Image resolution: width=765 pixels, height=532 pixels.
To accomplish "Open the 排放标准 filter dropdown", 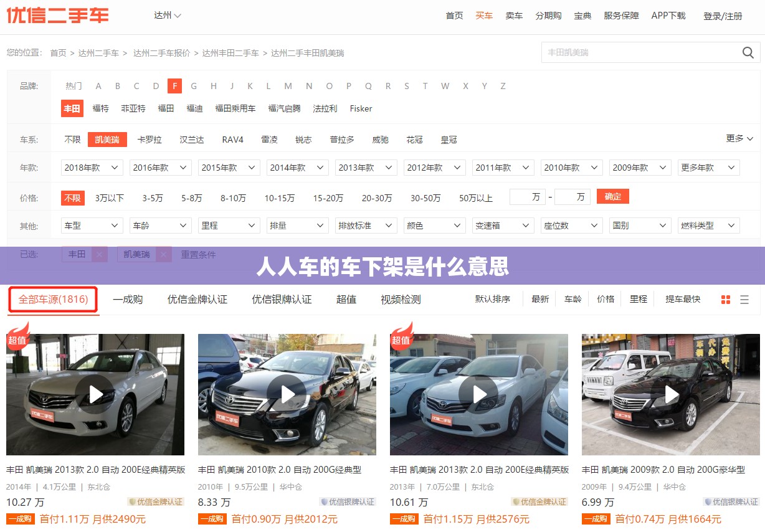I will click(366, 226).
